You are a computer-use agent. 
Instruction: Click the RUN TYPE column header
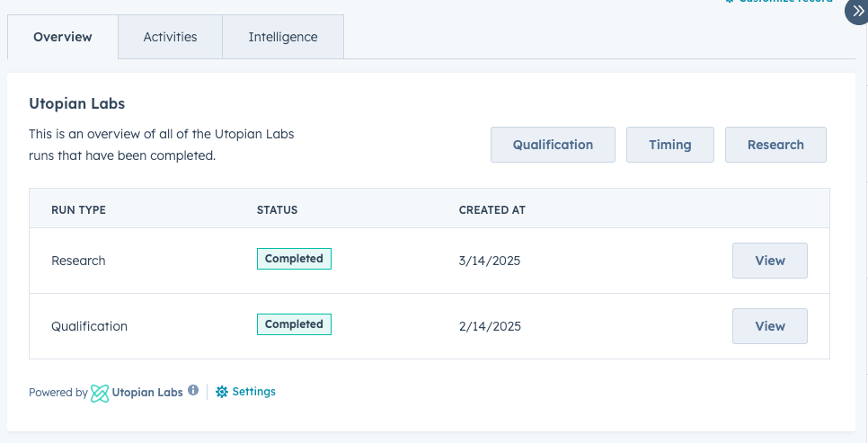[x=78, y=210]
